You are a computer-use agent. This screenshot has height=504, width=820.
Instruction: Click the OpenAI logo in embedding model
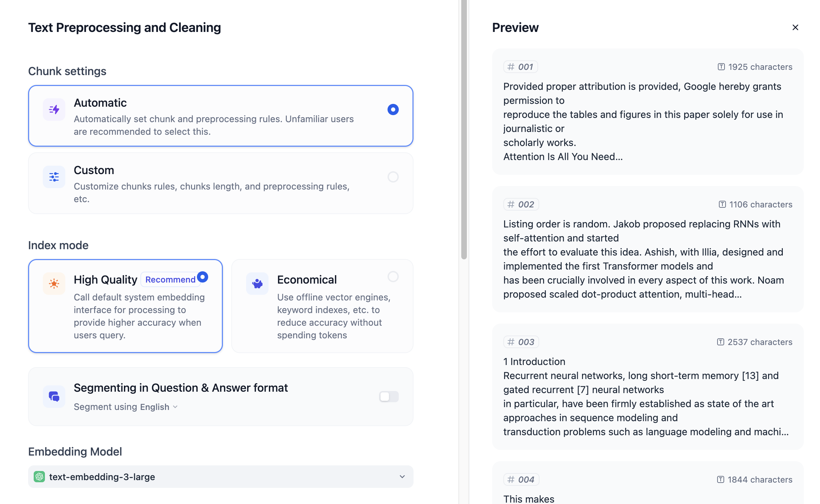click(x=39, y=477)
